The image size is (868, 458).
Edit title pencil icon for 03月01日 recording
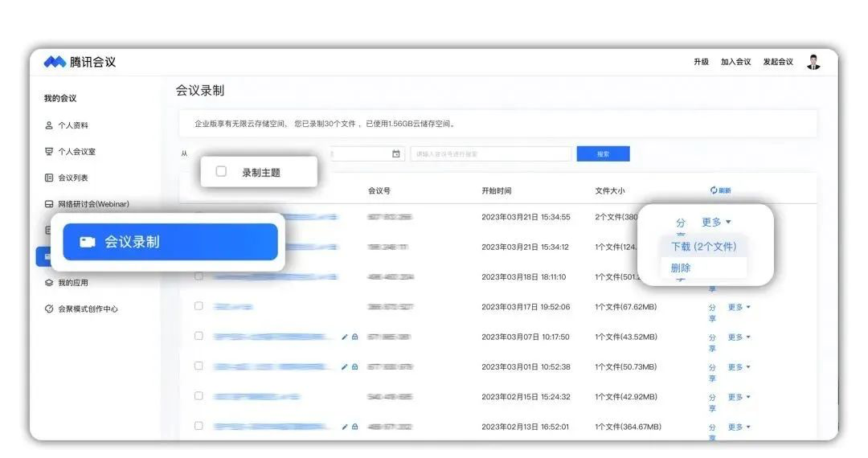point(344,366)
